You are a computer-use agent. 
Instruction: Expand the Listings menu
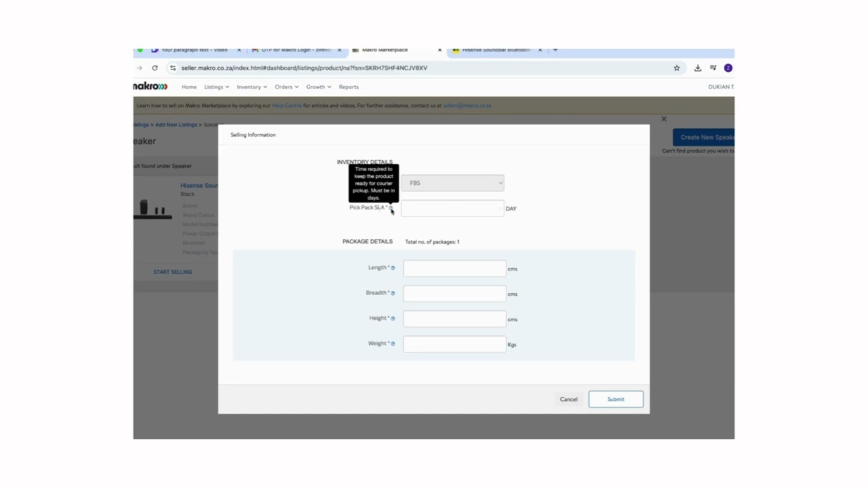216,87
